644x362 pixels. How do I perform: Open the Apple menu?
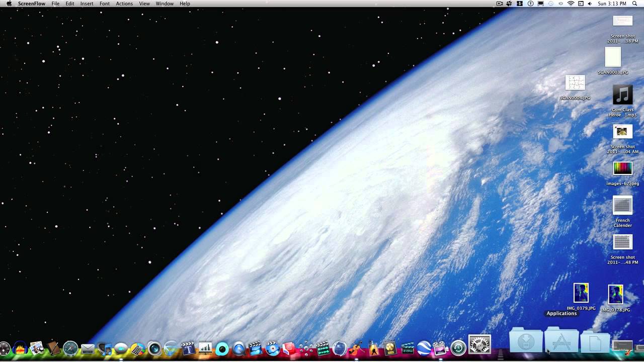[9, 4]
